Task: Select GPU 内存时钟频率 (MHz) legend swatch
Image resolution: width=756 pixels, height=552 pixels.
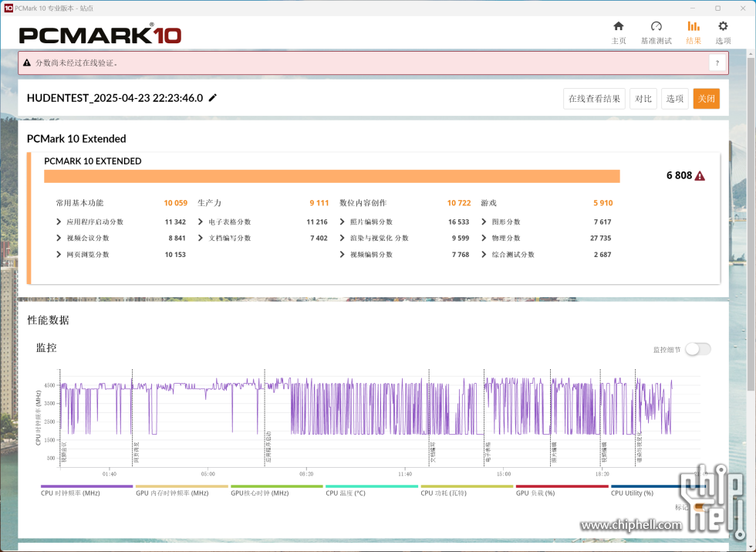Action: [182, 486]
